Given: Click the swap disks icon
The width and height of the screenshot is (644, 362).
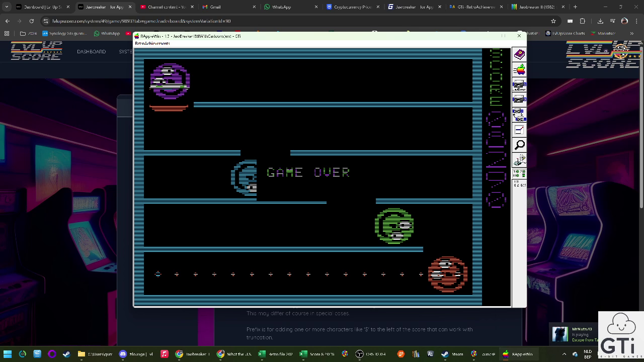Looking at the screenshot, I should click(519, 115).
